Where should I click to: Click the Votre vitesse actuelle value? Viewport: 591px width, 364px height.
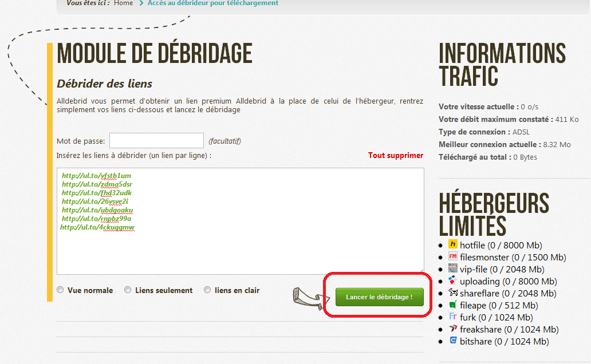(530, 107)
